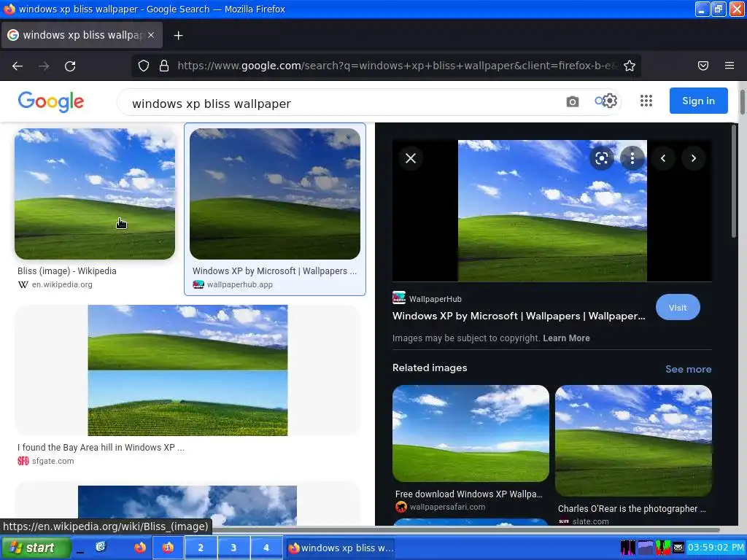This screenshot has width=747, height=560.
Task: Click the Google logo
Action: [51, 101]
